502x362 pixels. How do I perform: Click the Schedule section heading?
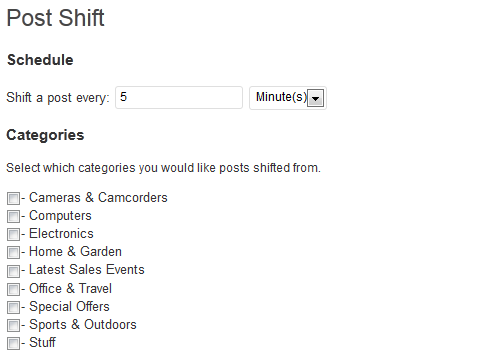40,60
